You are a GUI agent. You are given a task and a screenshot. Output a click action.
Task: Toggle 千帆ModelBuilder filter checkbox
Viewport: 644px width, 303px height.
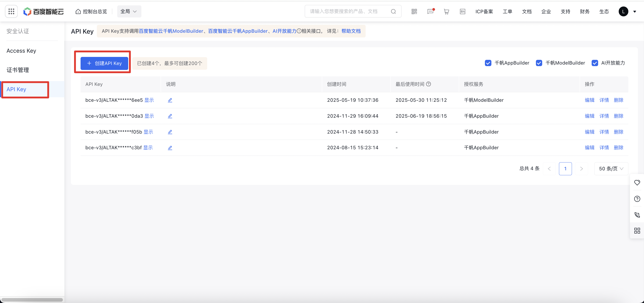[539, 63]
